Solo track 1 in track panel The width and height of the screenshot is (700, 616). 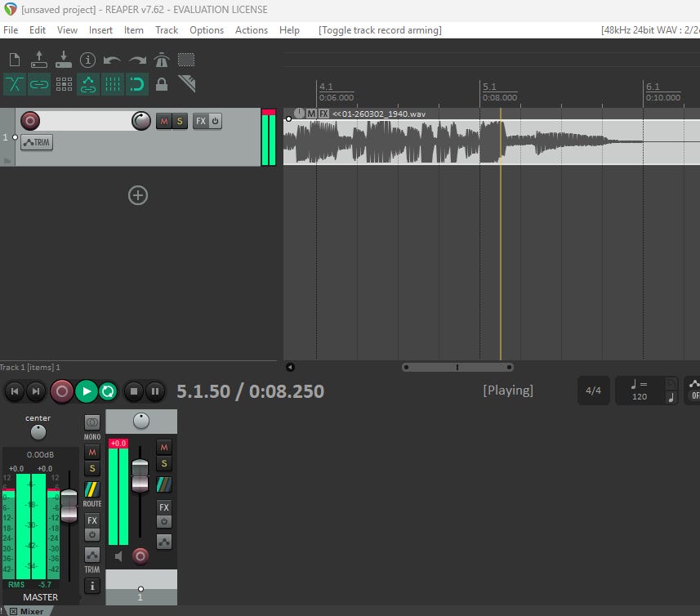pyautogui.click(x=179, y=121)
